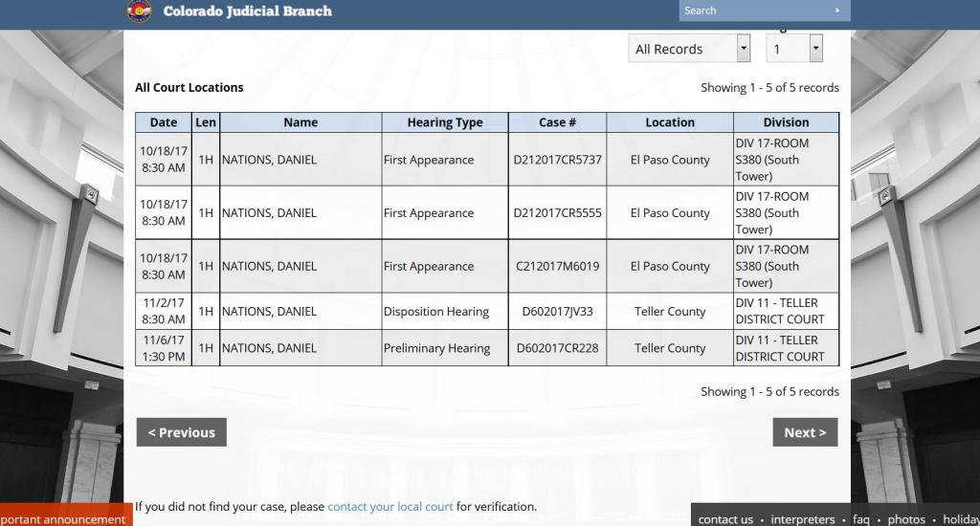Open the photos footer link
The width and height of the screenshot is (980, 526).
[x=906, y=519]
